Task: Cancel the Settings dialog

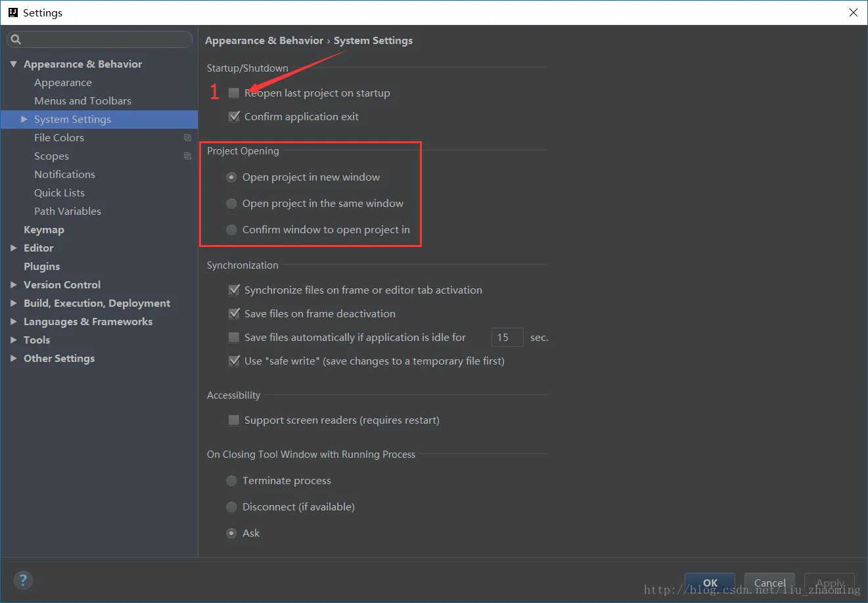Action: (769, 583)
